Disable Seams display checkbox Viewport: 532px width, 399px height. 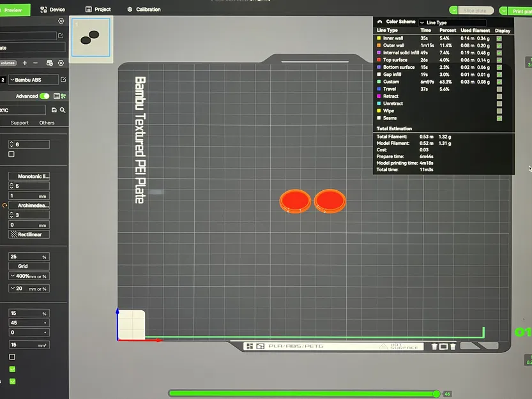[x=499, y=118]
